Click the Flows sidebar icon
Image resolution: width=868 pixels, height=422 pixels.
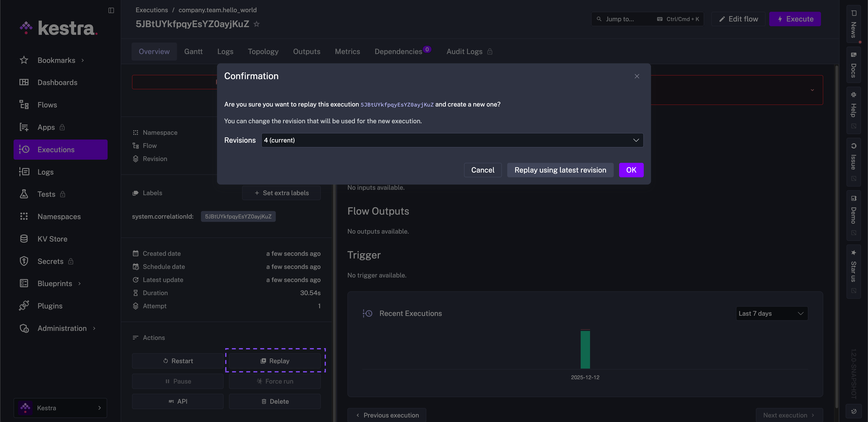24,105
